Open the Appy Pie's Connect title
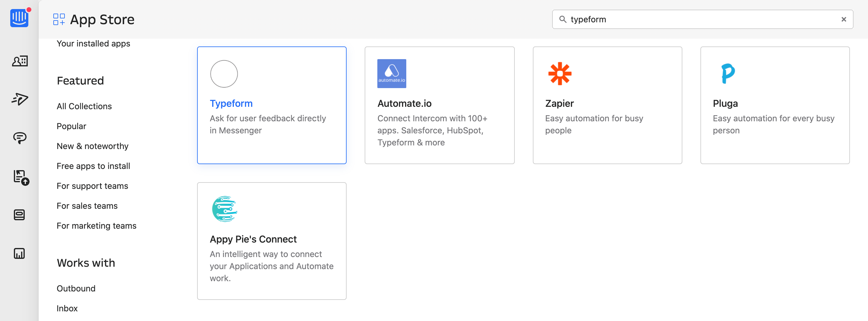This screenshot has height=321, width=868. click(253, 239)
